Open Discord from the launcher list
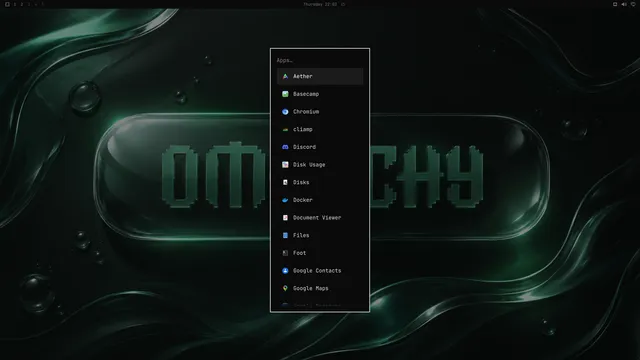 coord(320,147)
